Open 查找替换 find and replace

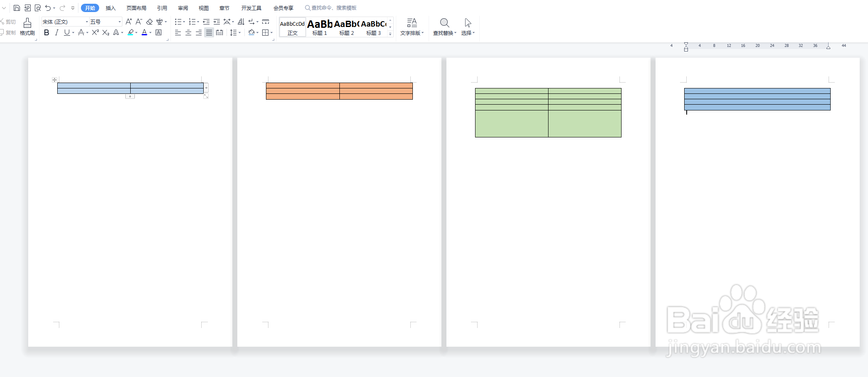coord(444,27)
